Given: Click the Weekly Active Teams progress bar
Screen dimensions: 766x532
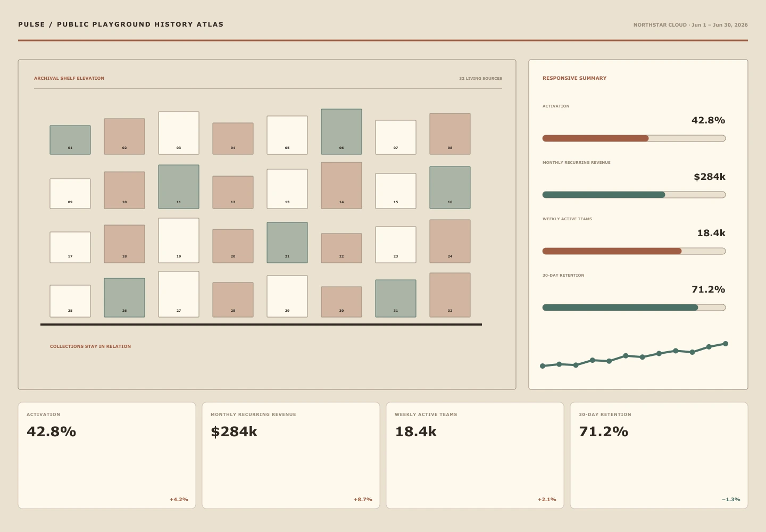Looking at the screenshot, I should 634,251.
